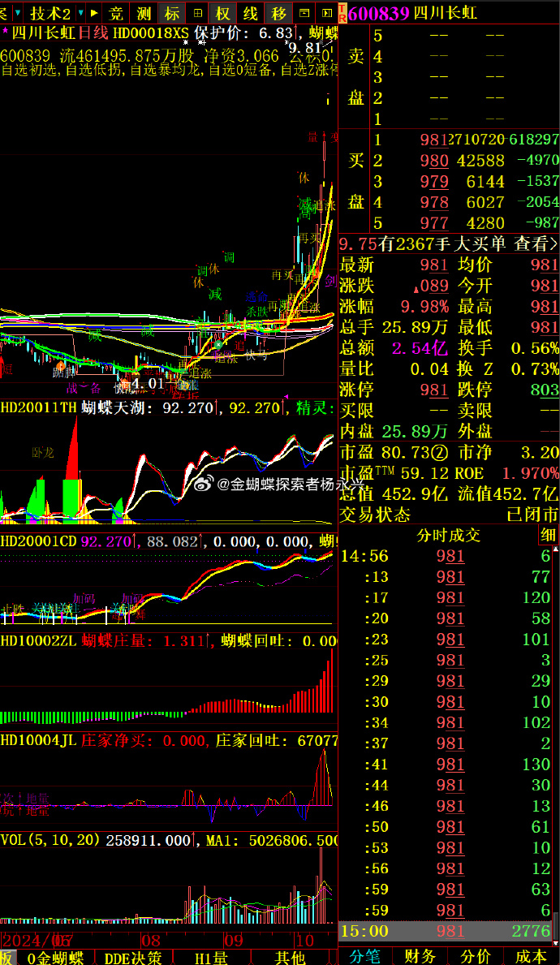
Task: Click the 跌停 limit-down price 803
Action: 545,390
